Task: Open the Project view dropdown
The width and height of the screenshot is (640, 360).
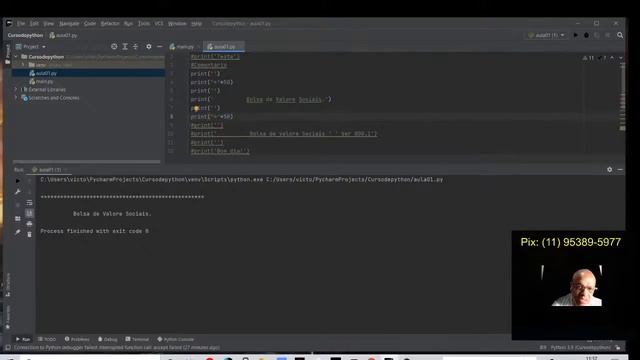Action: pos(31,47)
